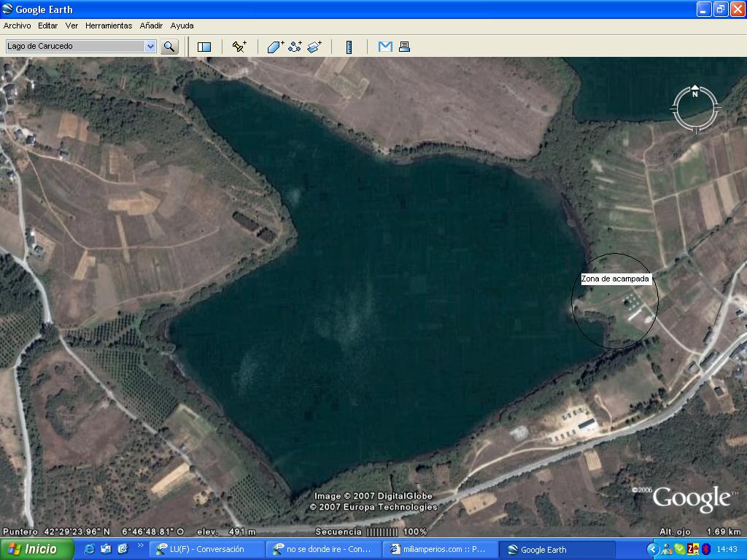
Task: Open the ruler measurement tool
Action: click(349, 47)
